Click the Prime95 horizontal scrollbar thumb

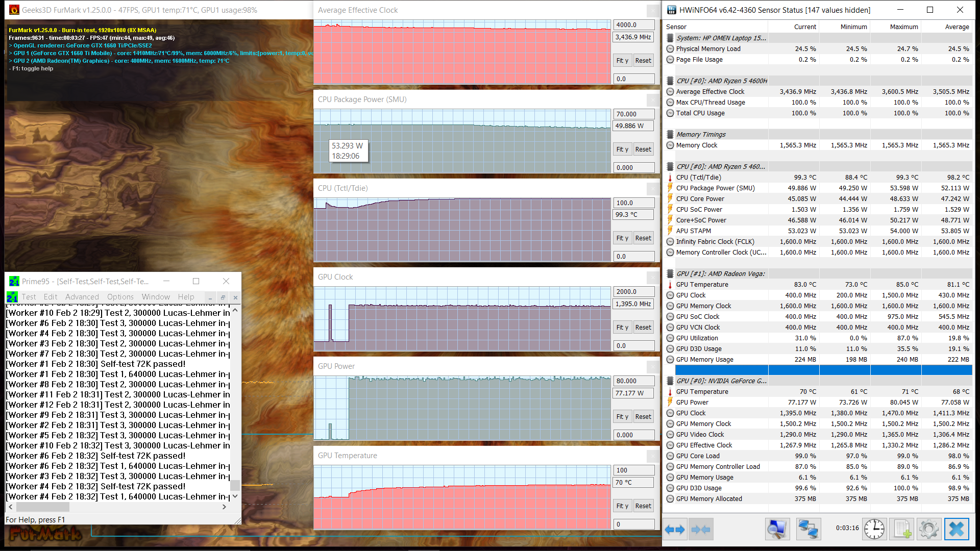pos(43,507)
